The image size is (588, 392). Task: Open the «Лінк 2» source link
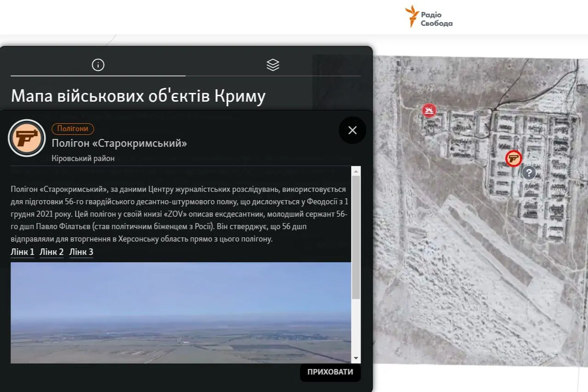pos(52,252)
